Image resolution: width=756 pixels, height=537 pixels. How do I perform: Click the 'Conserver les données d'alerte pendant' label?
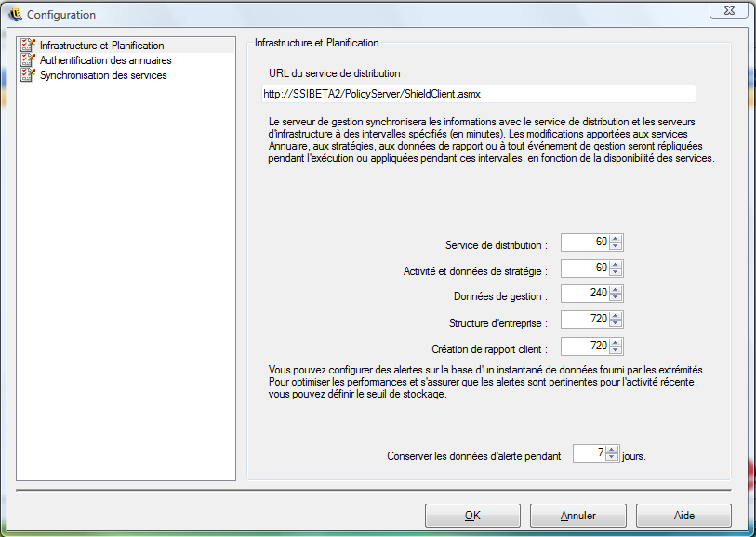click(x=474, y=456)
